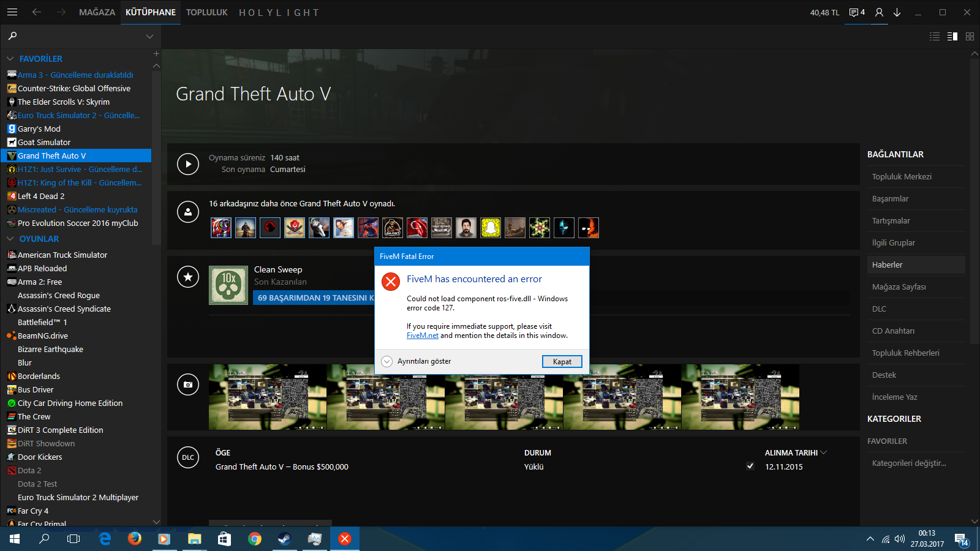Open the Windows Start button
Image resolution: width=980 pixels, height=551 pixels.
(15, 539)
